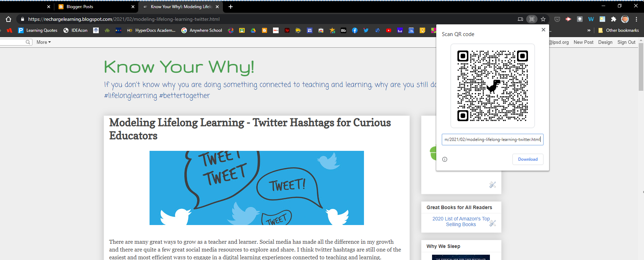
Task: Click the QR code generator icon in address bar
Action: tap(531, 19)
